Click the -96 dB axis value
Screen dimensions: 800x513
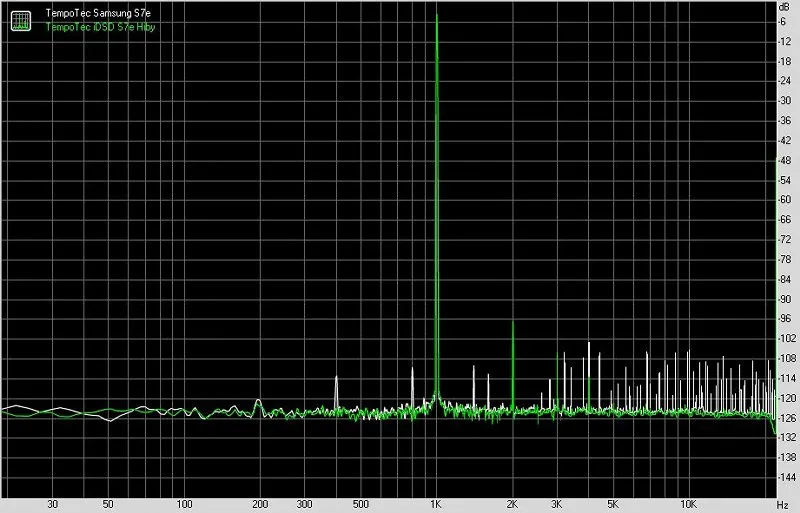tap(784, 319)
